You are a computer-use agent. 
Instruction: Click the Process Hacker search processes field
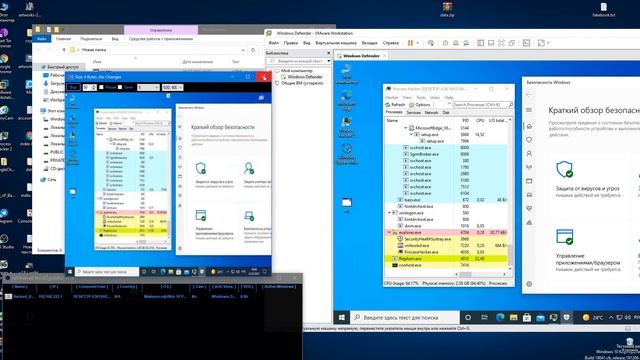tap(483, 105)
